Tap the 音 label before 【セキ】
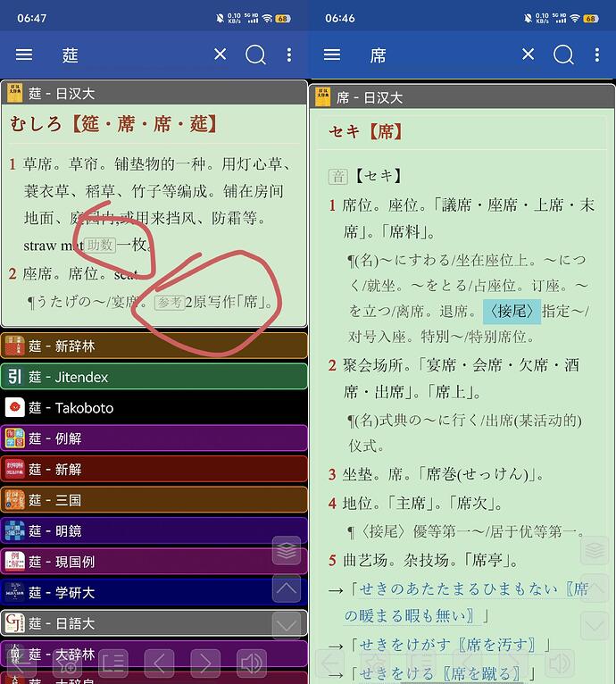Image resolution: width=616 pixels, height=684 pixels. pos(337,177)
